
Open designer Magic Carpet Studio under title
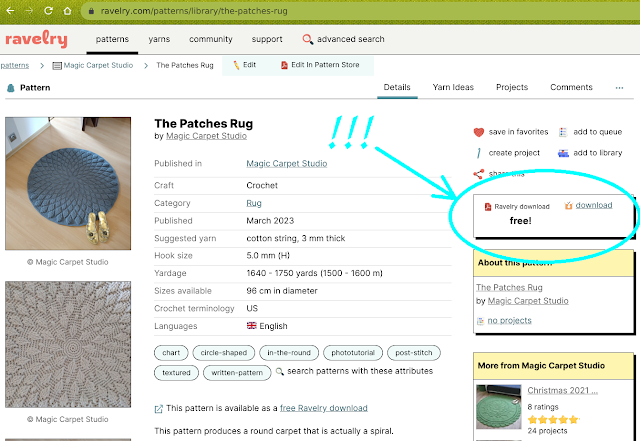206,136
